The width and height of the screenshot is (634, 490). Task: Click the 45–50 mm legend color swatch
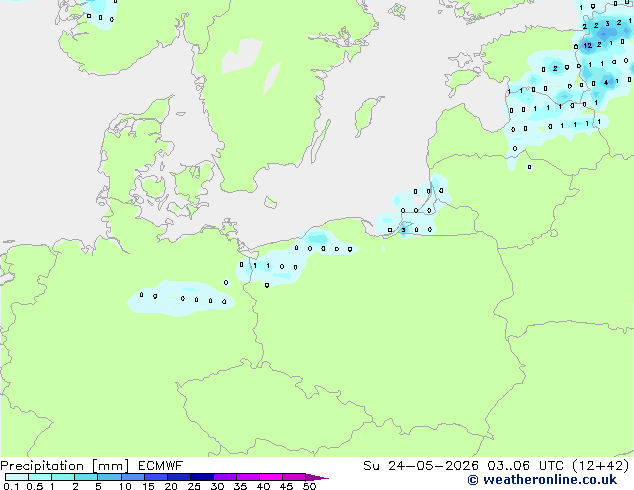point(294,477)
